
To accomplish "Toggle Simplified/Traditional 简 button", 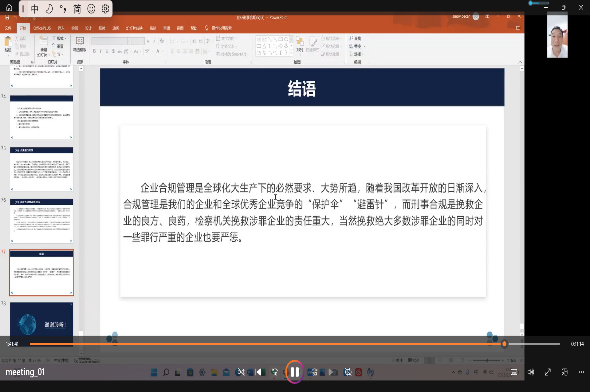I will pos(77,9).
